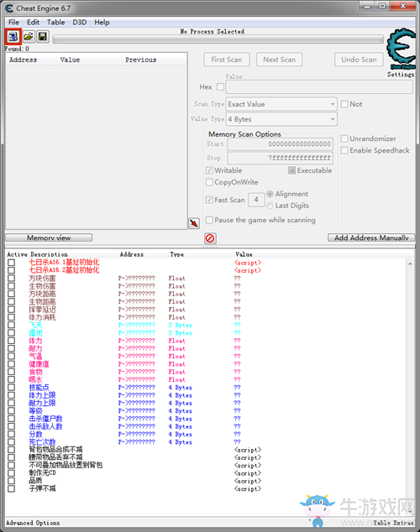Screen dimensions: 420x532
Task: Click the address table scrollbar up arrow
Action: pos(410,263)
